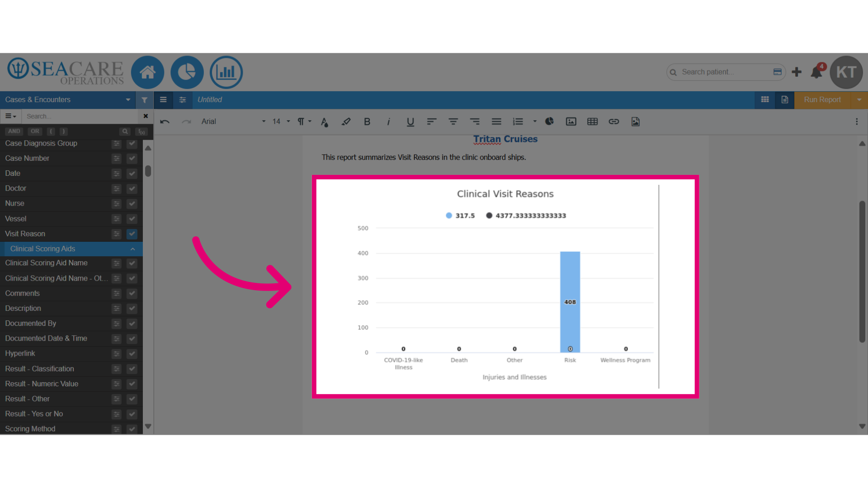This screenshot has width=868, height=488.
Task: Click the filter funnel icon
Action: tap(144, 100)
